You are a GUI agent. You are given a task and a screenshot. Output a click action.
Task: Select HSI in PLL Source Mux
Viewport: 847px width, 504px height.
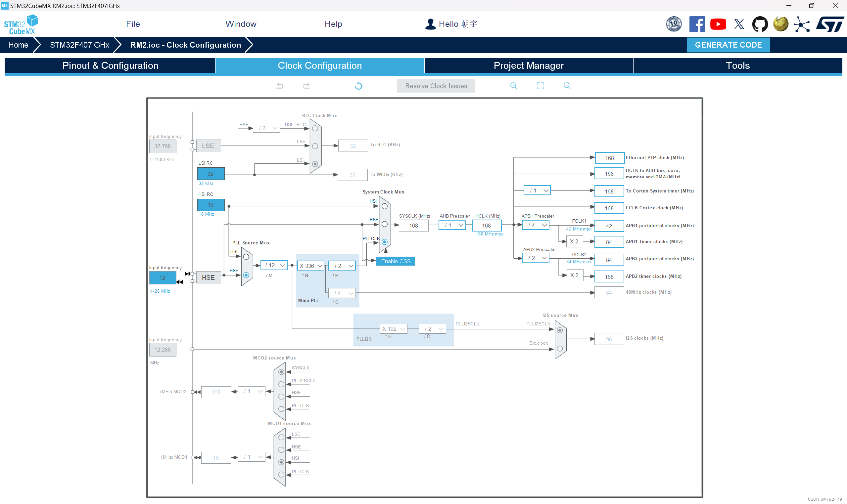click(x=246, y=257)
